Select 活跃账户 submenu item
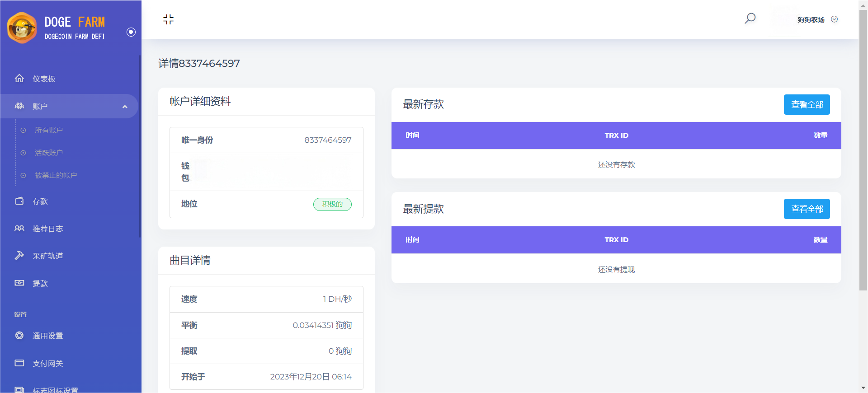 coord(49,153)
